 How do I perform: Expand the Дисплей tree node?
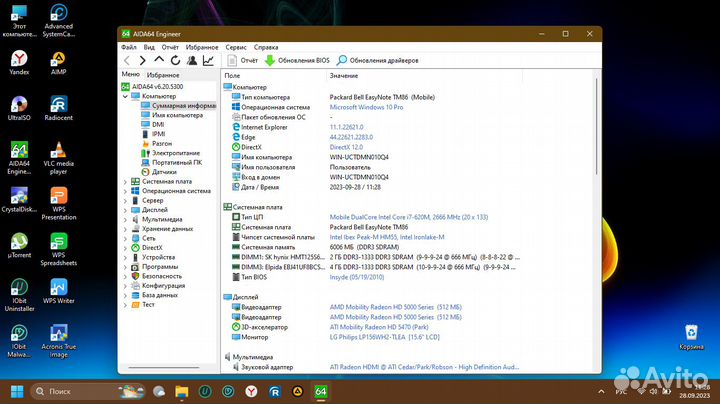[125, 210]
